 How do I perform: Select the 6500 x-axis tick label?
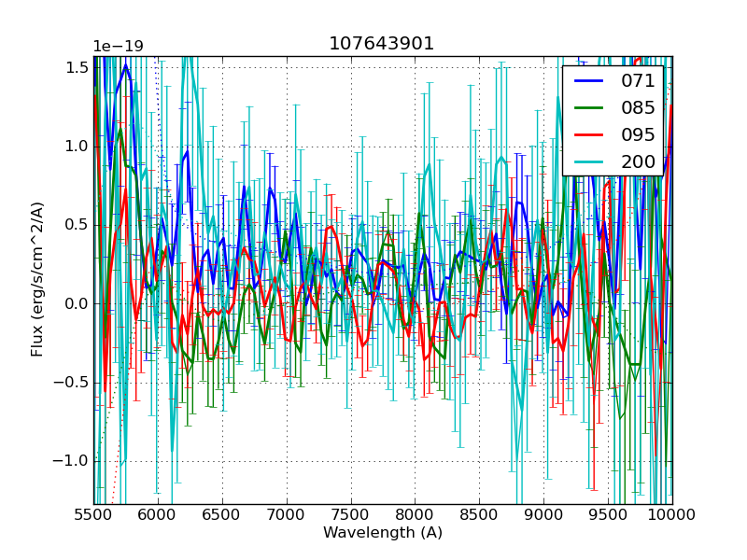click(222, 514)
